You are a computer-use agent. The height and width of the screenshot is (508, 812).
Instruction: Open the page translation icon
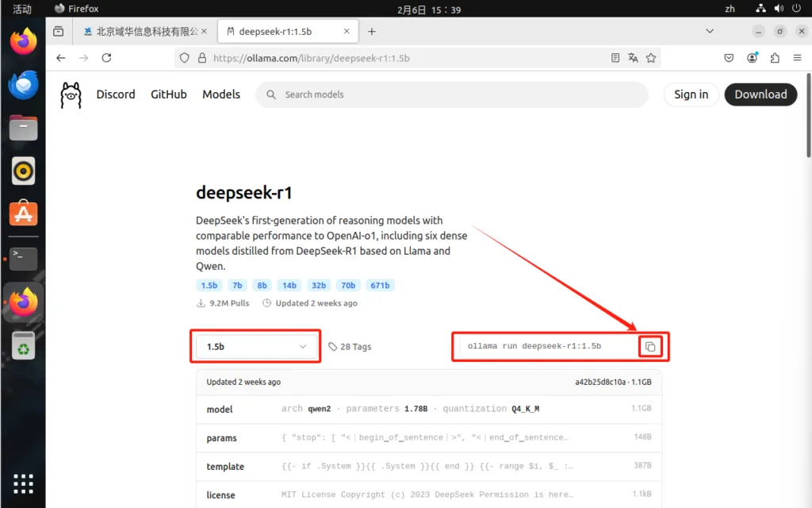click(633, 58)
